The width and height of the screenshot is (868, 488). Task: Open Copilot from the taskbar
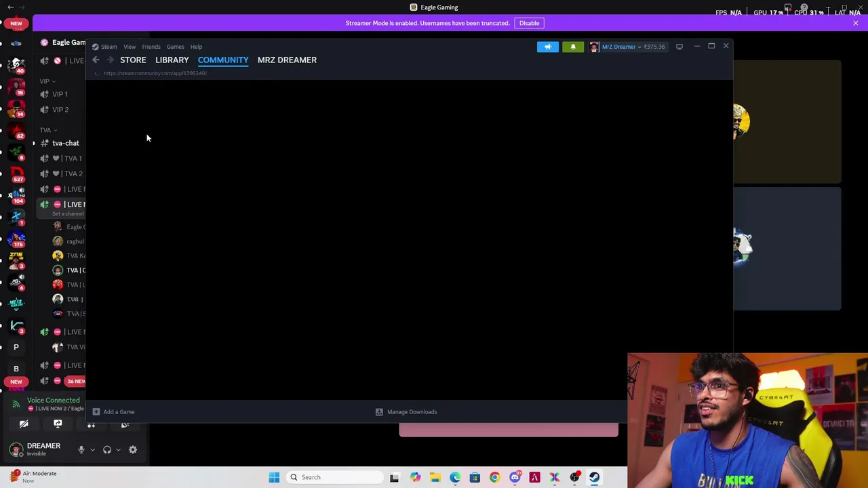415,477
